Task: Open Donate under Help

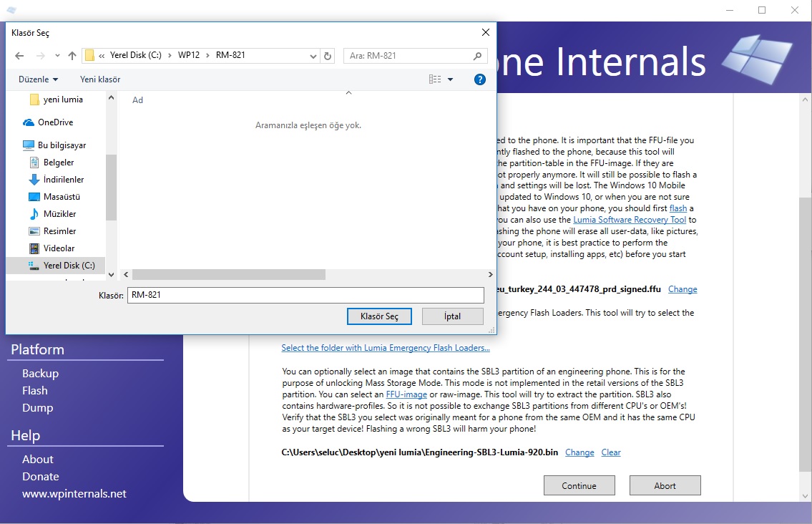Action: [40, 476]
